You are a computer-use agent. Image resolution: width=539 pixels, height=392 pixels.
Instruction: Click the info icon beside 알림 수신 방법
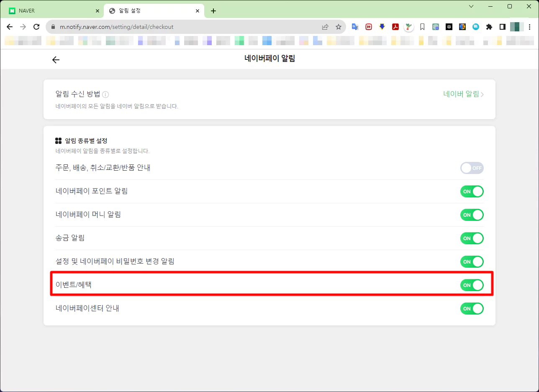[105, 95]
